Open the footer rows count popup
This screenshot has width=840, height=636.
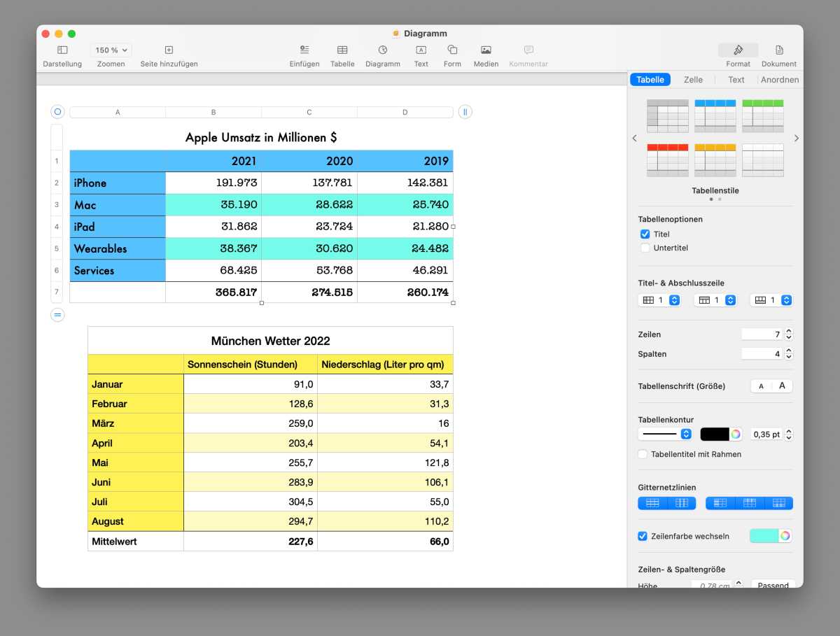771,300
